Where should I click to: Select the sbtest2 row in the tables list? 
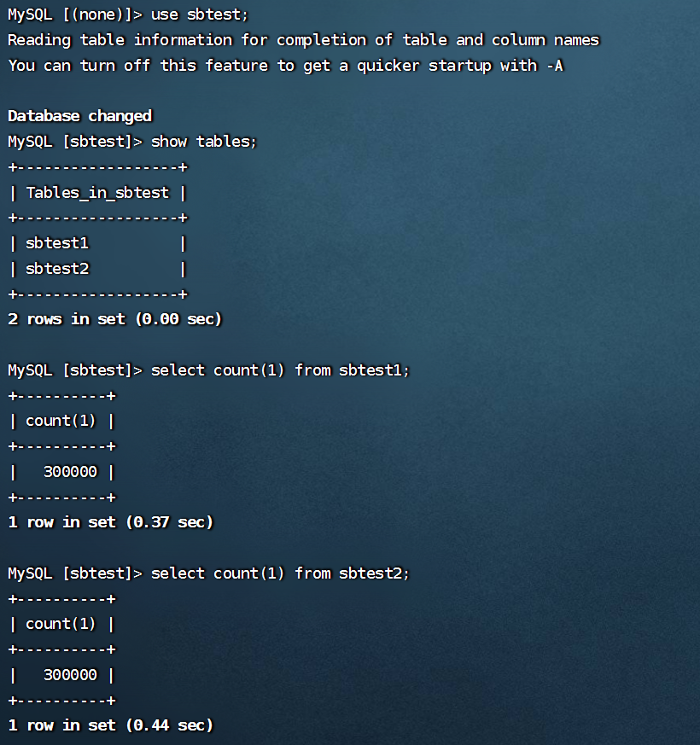pyautogui.click(x=57, y=269)
